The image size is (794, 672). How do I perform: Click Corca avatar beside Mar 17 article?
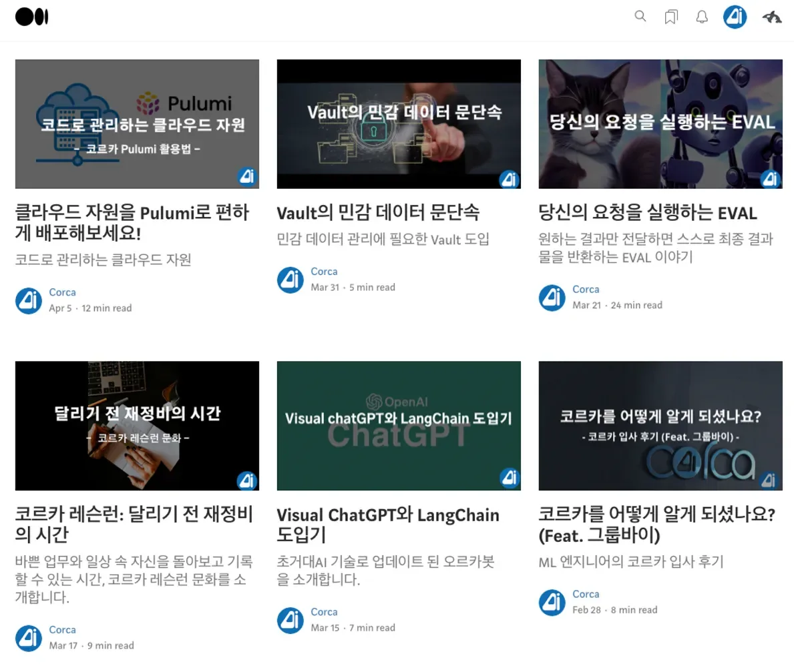click(x=29, y=638)
